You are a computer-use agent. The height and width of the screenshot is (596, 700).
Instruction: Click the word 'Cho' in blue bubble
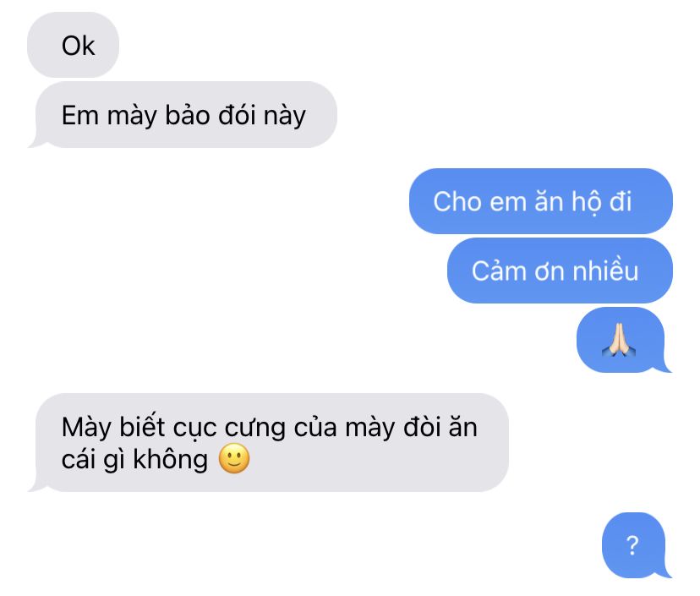(458, 201)
